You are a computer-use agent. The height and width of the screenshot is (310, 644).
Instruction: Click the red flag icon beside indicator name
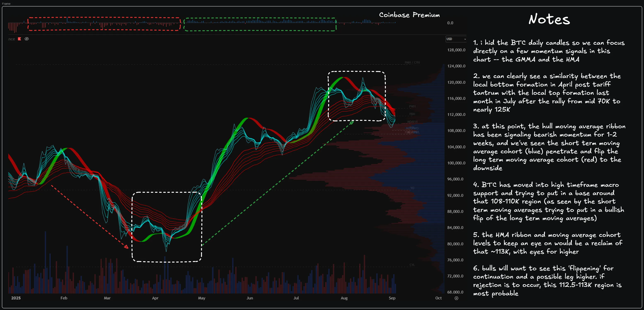click(x=19, y=39)
